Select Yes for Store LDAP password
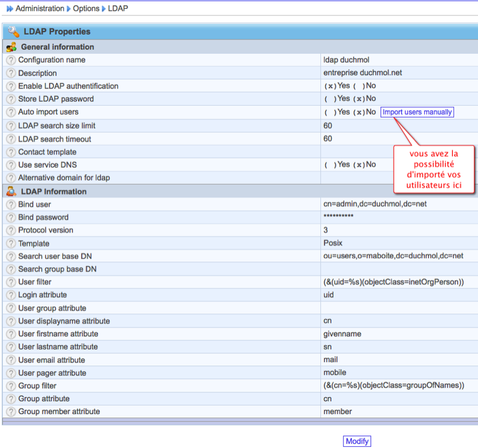This screenshot has width=478, height=448. click(330, 99)
